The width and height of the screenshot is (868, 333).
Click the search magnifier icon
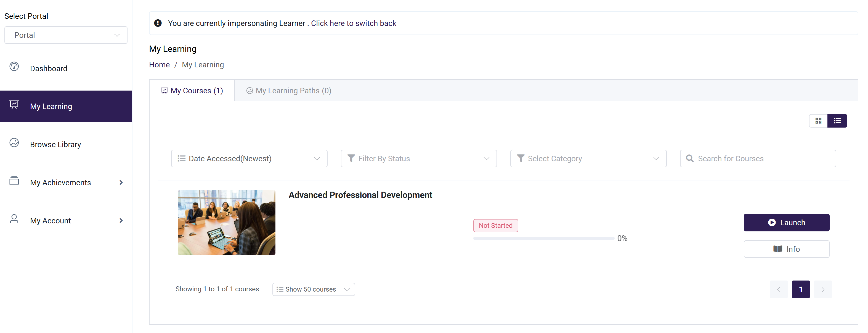point(689,158)
